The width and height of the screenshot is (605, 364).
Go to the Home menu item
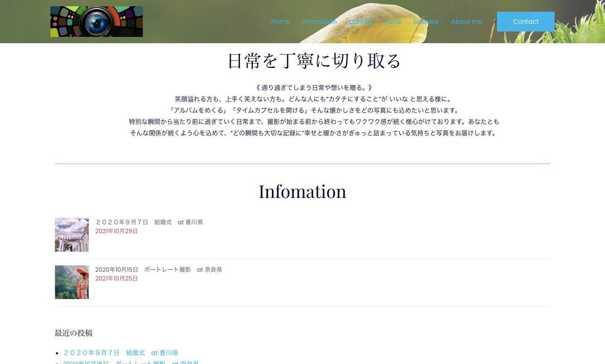click(x=280, y=22)
